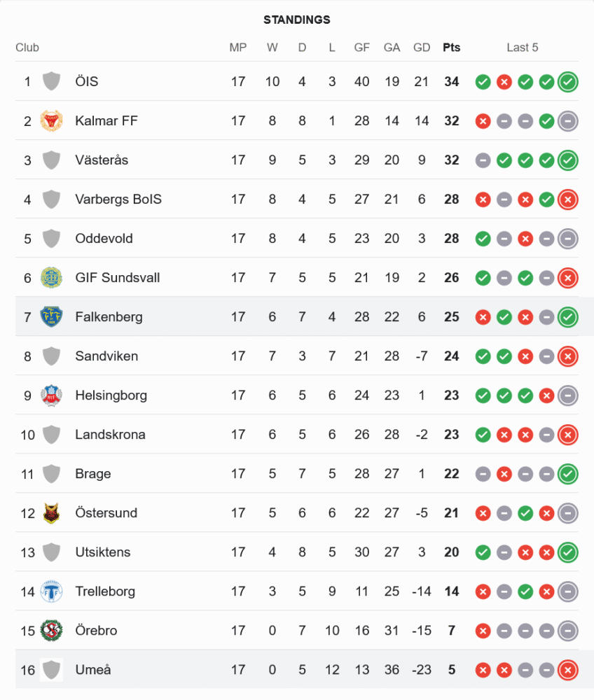The height and width of the screenshot is (700, 594).
Task: Click the Falkenberg club crest icon
Action: 51,317
